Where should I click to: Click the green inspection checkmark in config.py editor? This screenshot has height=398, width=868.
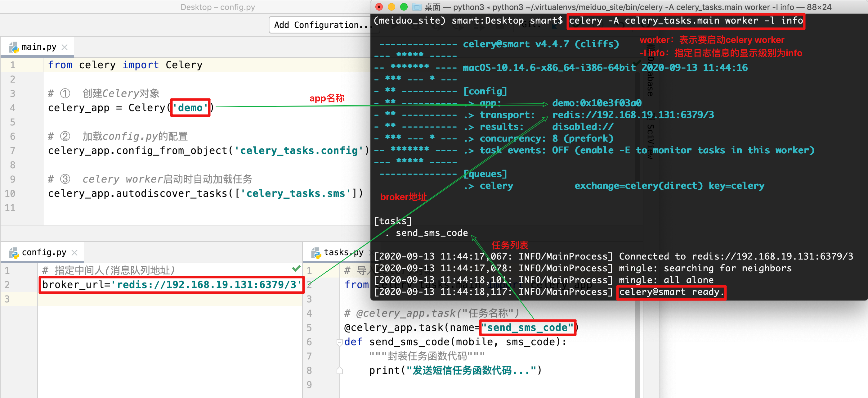(x=296, y=269)
